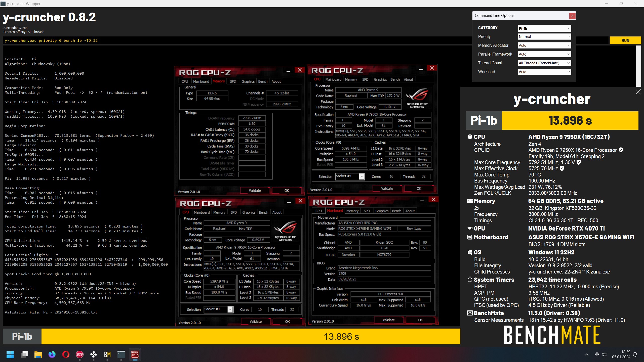Open the notification bell in the tray
This screenshot has height=362, width=644.
coord(635,354)
